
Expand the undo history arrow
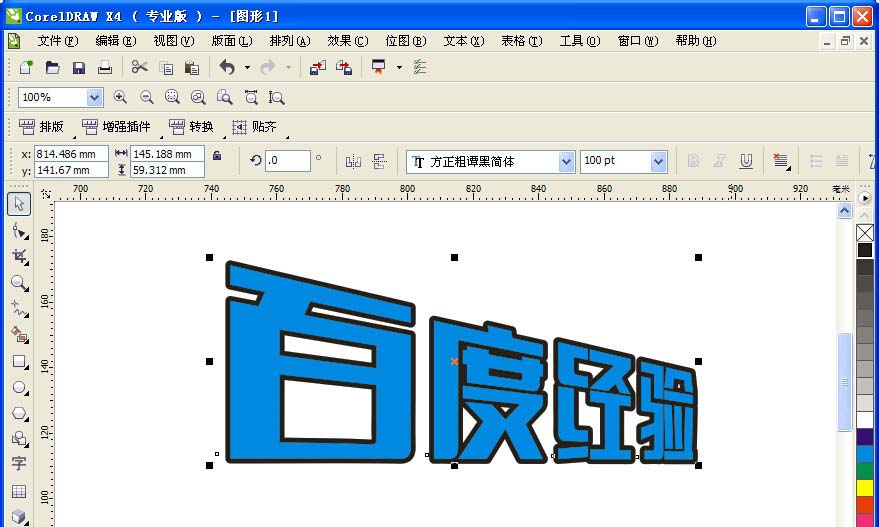click(x=247, y=68)
